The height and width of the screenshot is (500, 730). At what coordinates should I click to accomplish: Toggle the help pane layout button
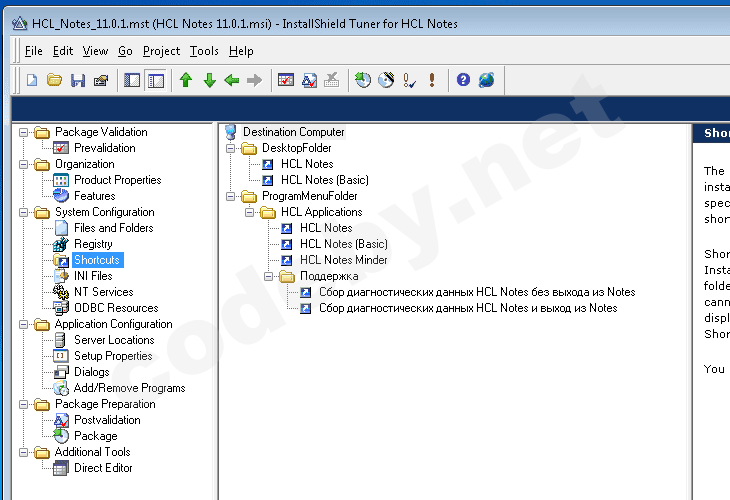[x=155, y=80]
